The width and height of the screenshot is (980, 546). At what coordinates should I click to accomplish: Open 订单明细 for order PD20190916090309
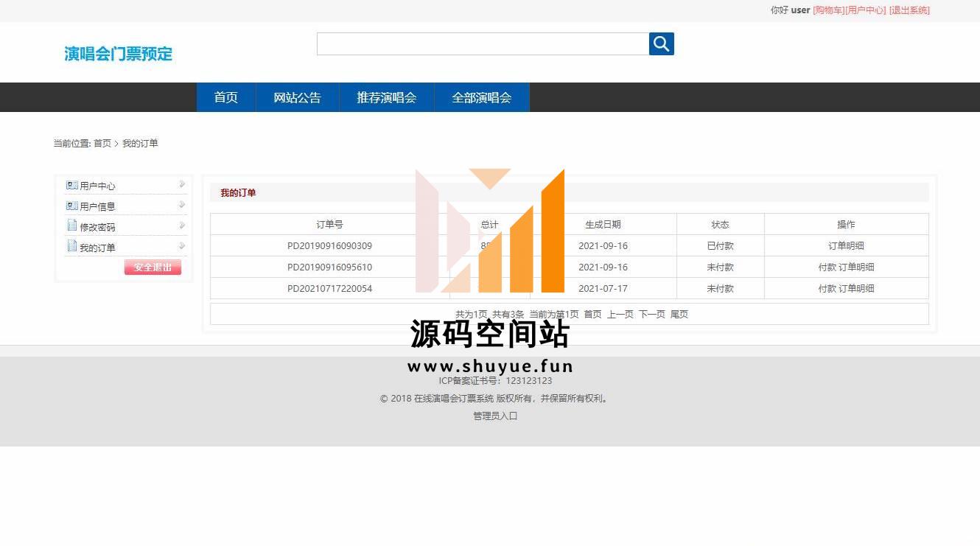click(846, 246)
